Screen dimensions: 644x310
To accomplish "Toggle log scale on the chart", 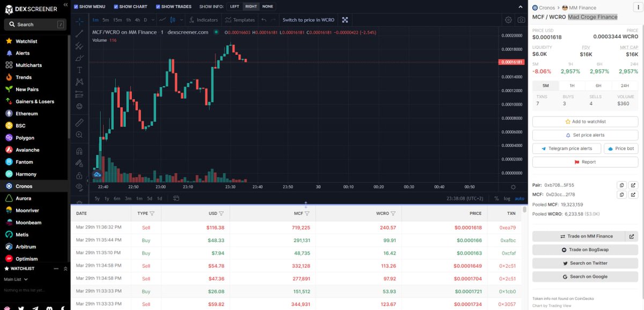I will coord(507,198).
